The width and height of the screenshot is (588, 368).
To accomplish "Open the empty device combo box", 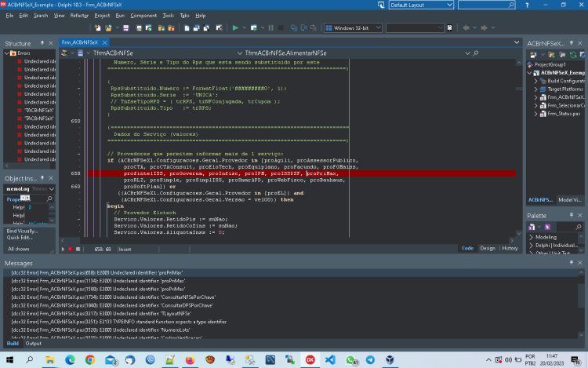I will (x=415, y=27).
